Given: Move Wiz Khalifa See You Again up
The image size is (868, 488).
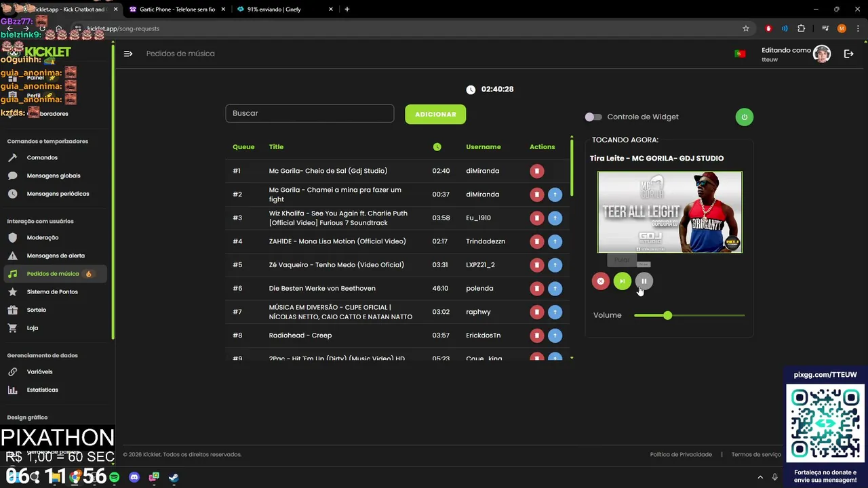Looking at the screenshot, I should (x=555, y=218).
